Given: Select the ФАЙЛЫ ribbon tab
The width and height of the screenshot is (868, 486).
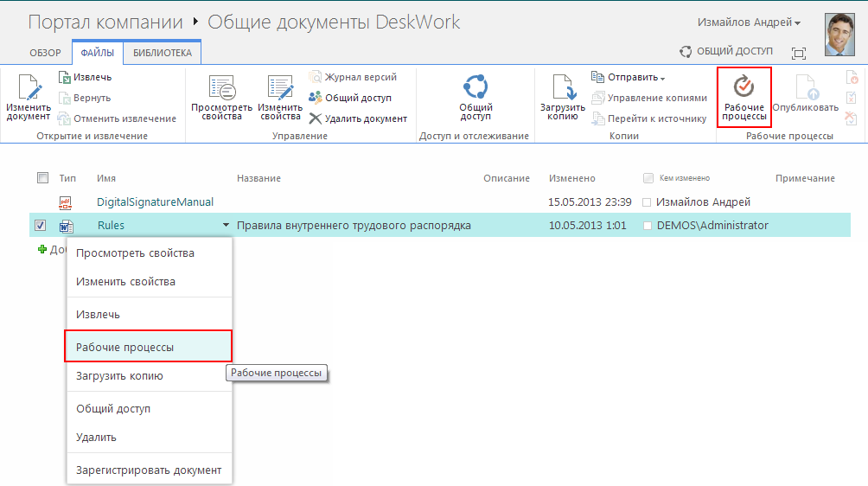Looking at the screenshot, I should pos(98,53).
